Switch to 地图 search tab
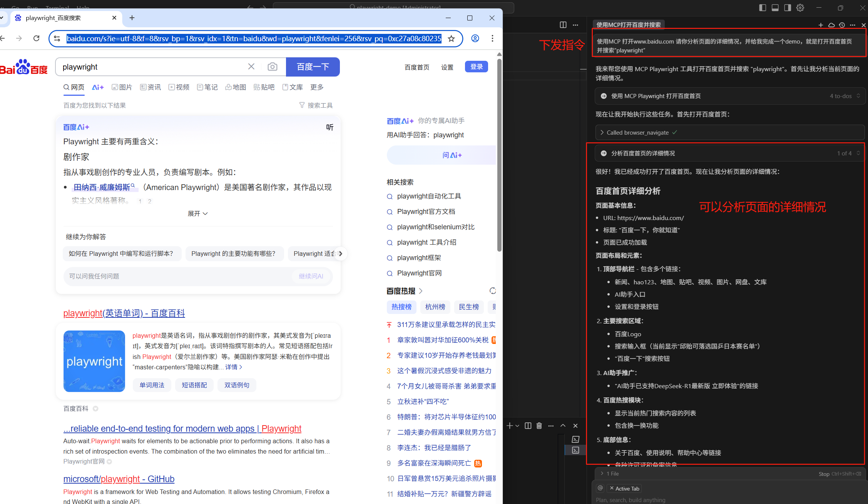 (x=236, y=87)
